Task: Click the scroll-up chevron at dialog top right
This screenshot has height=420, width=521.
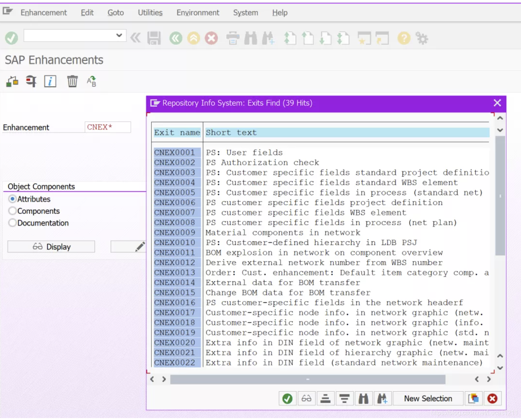Action: point(500,118)
